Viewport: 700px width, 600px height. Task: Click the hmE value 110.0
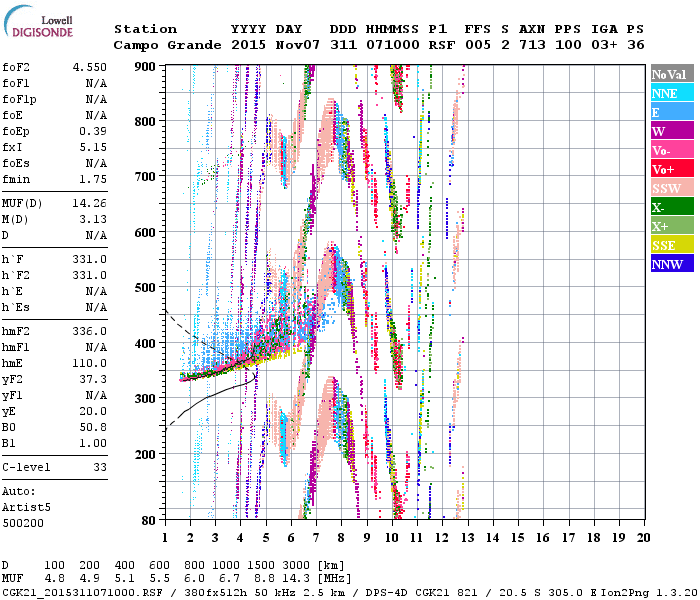pyautogui.click(x=90, y=363)
